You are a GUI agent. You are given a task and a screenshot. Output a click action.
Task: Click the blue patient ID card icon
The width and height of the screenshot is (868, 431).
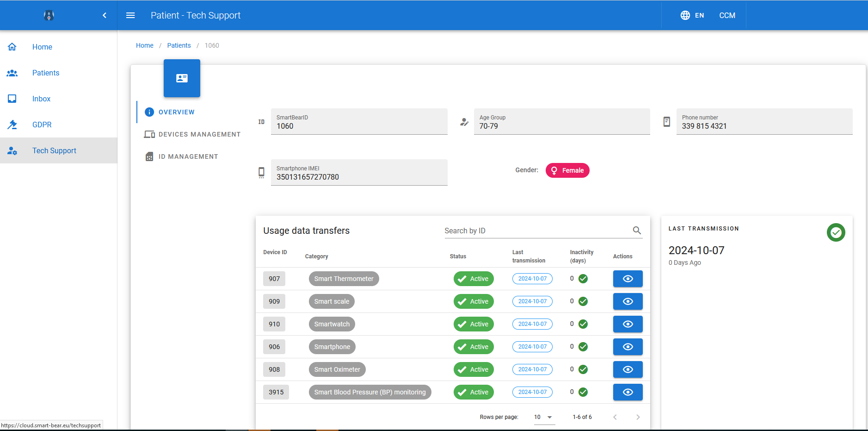182,78
